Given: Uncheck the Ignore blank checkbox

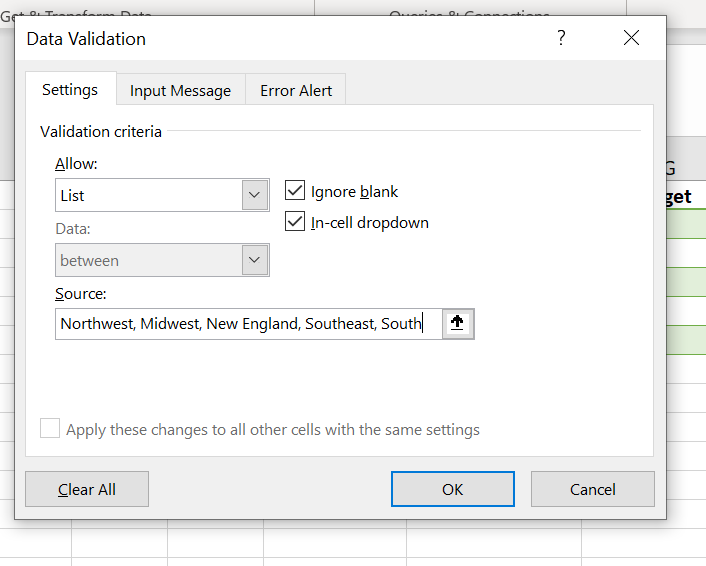Looking at the screenshot, I should (x=295, y=191).
